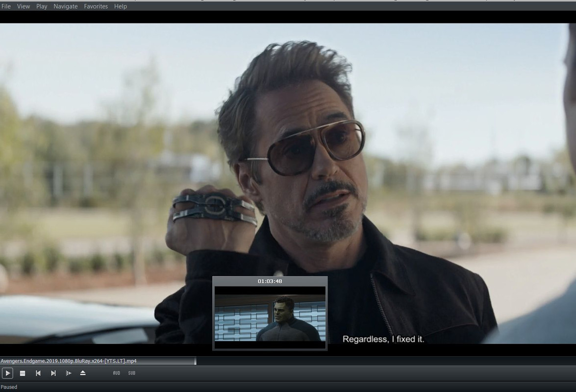Open the Favorites menu

click(x=96, y=6)
